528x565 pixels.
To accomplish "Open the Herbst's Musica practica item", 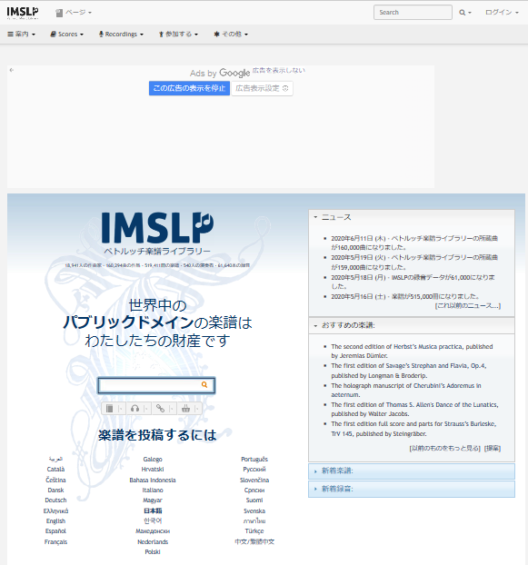I will [x=412, y=351].
